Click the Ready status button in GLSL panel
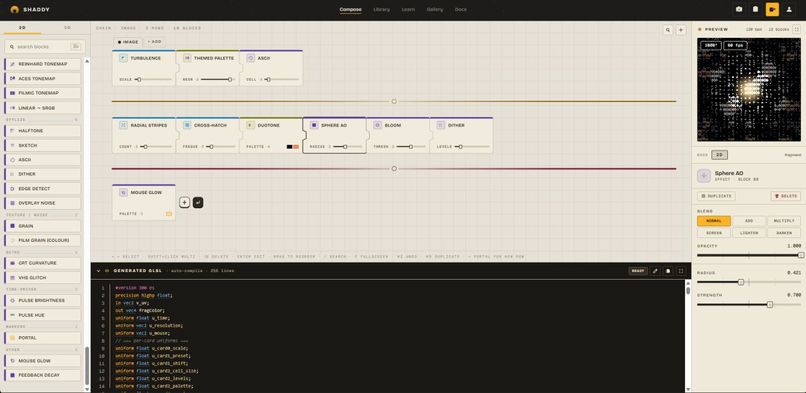This screenshot has width=806, height=393. (x=638, y=271)
